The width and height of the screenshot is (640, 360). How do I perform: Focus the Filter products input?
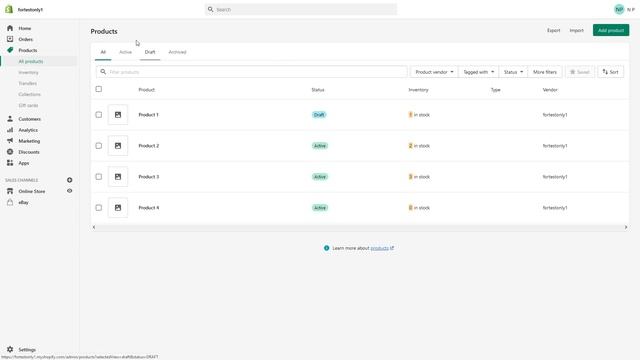[x=252, y=72]
